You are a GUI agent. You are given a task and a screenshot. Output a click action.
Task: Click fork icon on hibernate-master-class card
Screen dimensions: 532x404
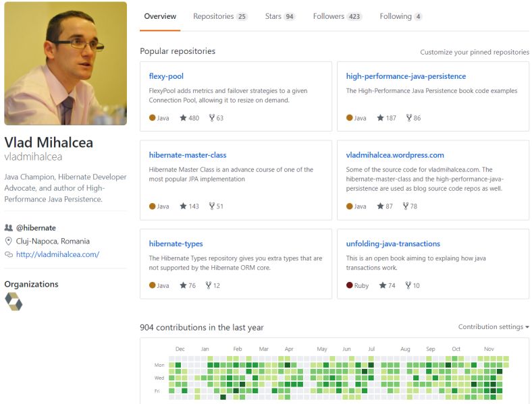[211, 206]
